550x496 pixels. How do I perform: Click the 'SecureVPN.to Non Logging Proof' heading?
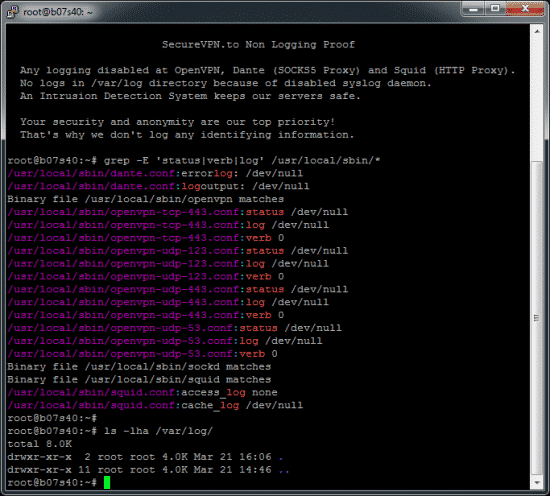(258, 45)
